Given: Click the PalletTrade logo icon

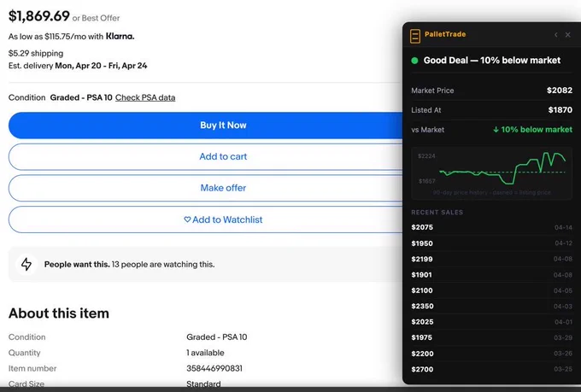Looking at the screenshot, I should click(415, 36).
